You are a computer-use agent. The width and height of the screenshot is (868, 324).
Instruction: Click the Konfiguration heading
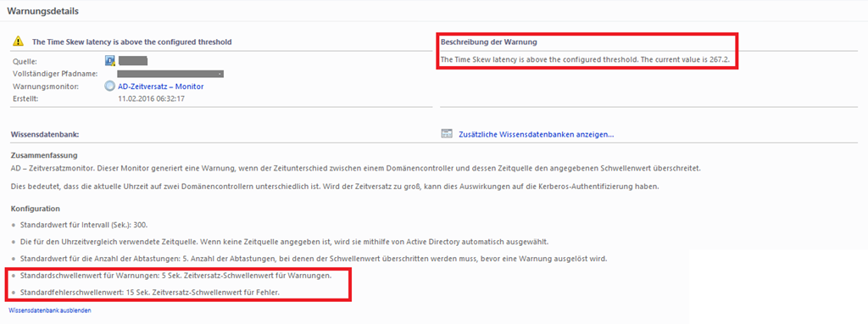pyautogui.click(x=36, y=209)
